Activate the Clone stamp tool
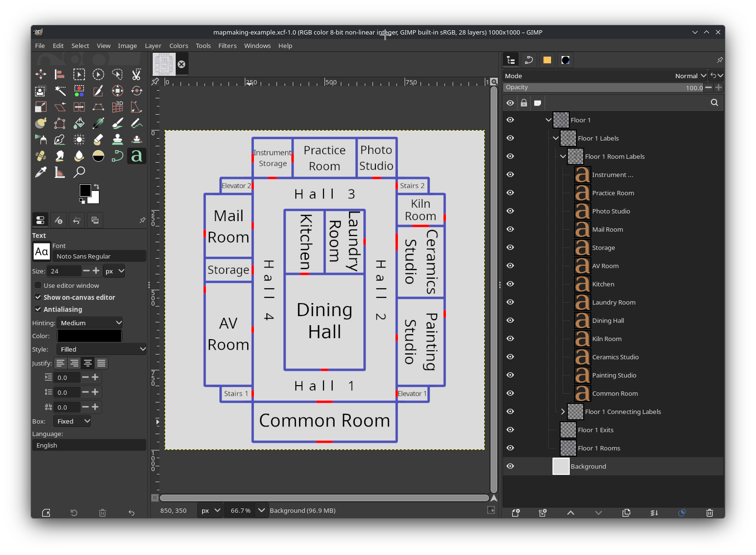The height and width of the screenshot is (555, 756). pos(118,140)
